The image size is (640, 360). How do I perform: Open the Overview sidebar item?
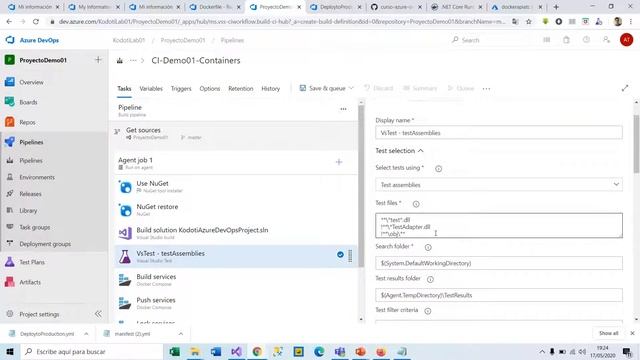pyautogui.click(x=31, y=82)
